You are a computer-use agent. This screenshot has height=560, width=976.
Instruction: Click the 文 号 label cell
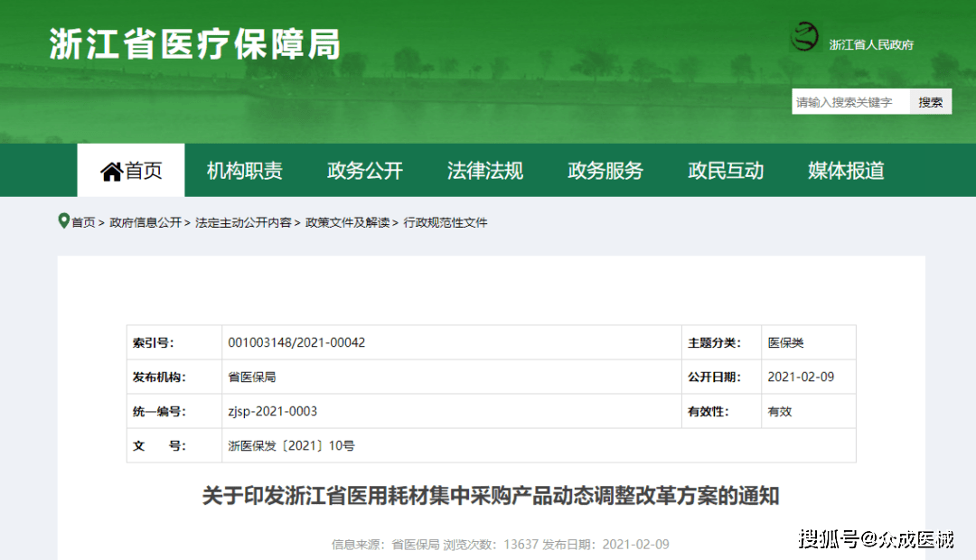tap(174, 445)
